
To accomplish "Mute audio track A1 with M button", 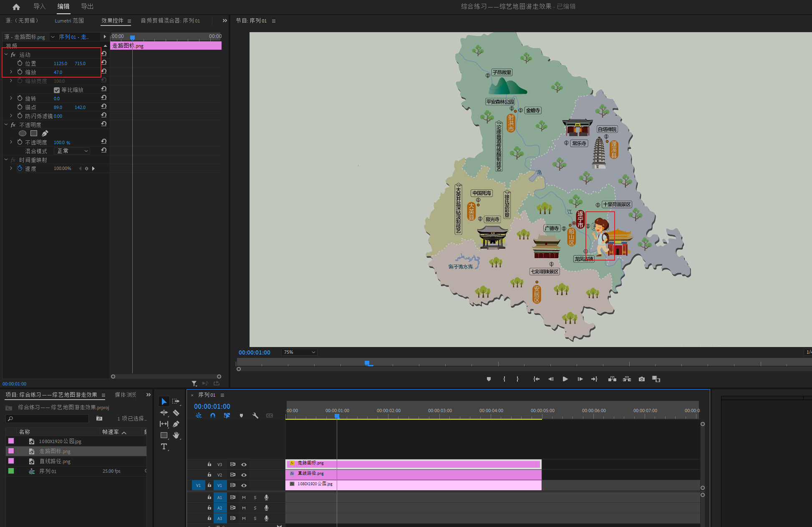I will (244, 497).
